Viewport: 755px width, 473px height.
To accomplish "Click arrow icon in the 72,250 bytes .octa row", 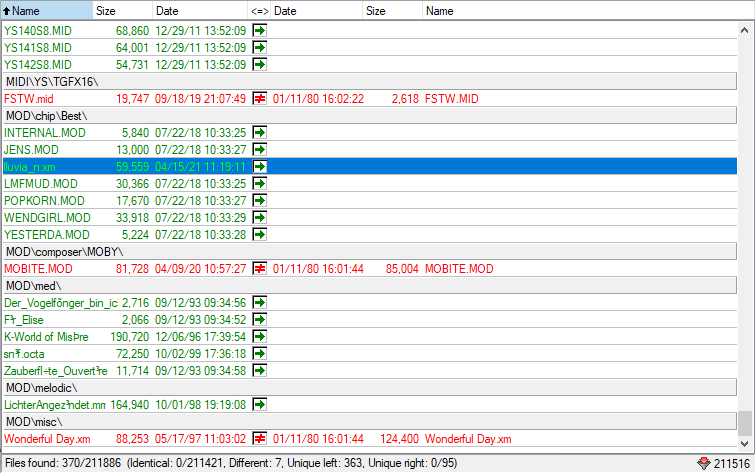I will [x=260, y=354].
